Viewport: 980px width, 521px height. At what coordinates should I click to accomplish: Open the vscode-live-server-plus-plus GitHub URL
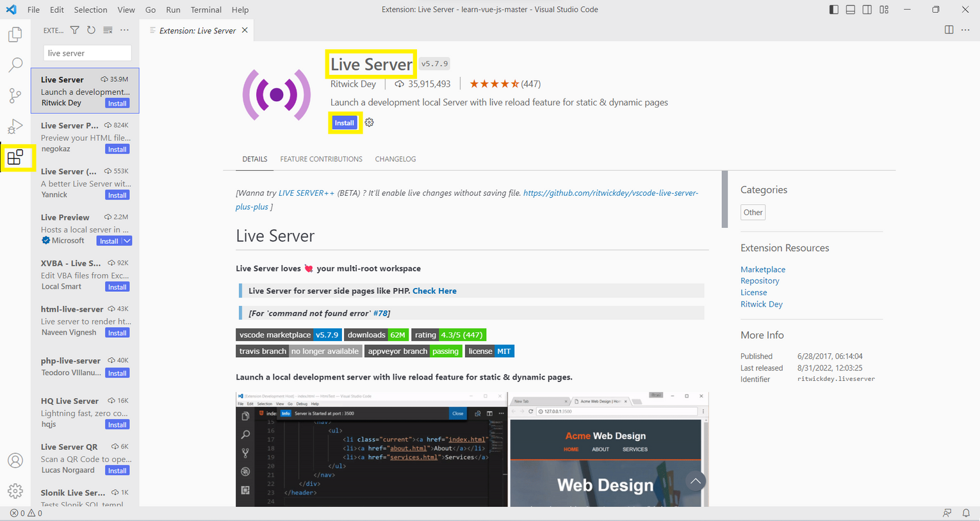click(610, 193)
